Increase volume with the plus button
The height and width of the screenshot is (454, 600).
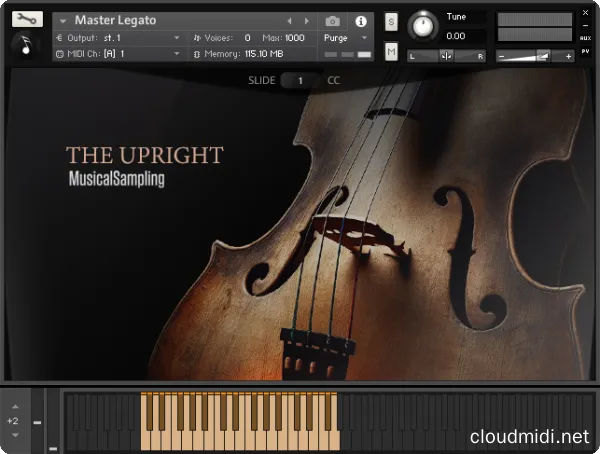[x=568, y=57]
